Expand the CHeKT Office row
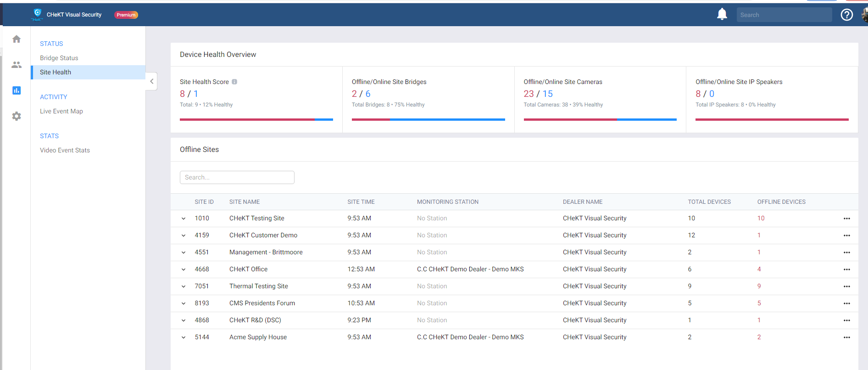This screenshot has width=868, height=370. (x=184, y=269)
